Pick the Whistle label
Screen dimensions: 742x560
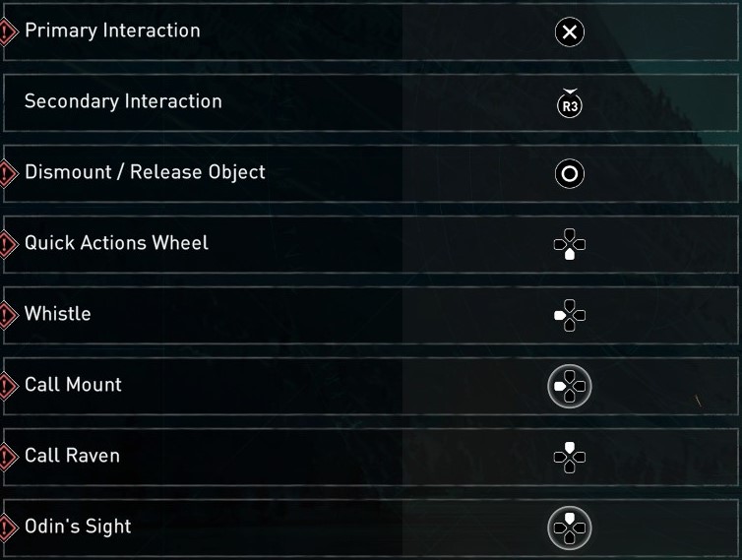[x=57, y=314]
